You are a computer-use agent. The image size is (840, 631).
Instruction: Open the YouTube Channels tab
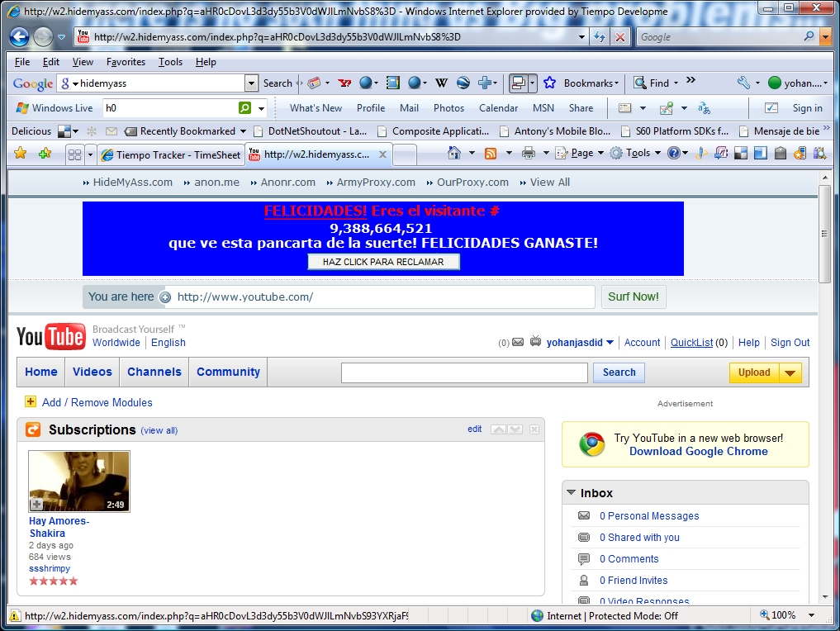coord(154,372)
